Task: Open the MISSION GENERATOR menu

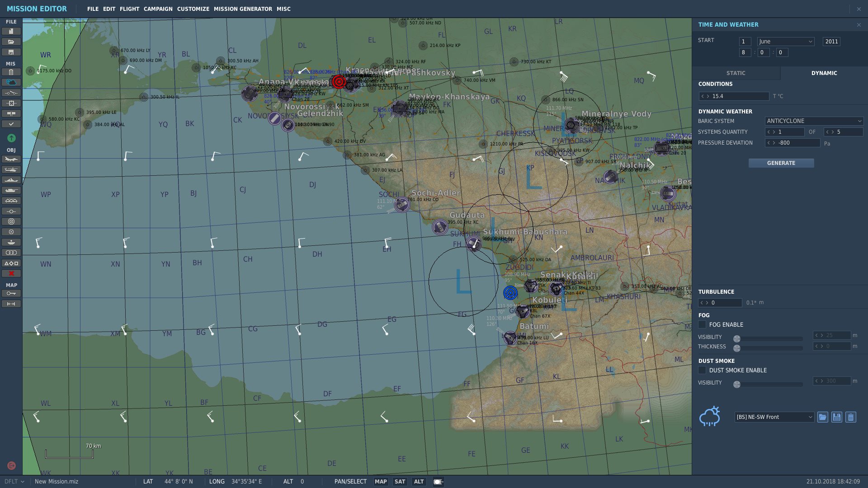Action: (242, 9)
